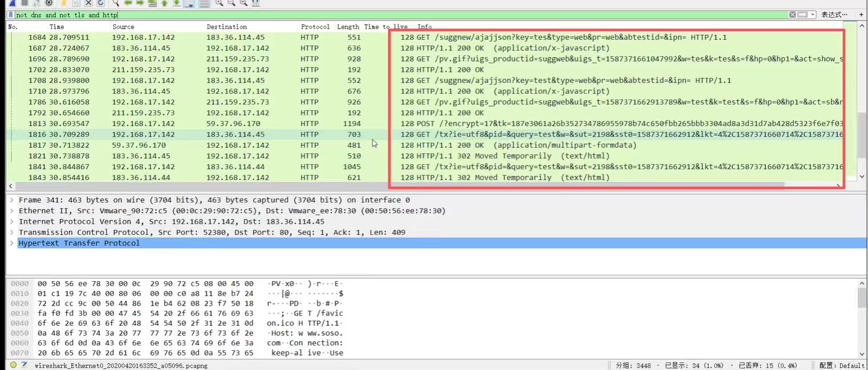Open the capture options gear icon
868x370 pixels.
click(49, 3)
